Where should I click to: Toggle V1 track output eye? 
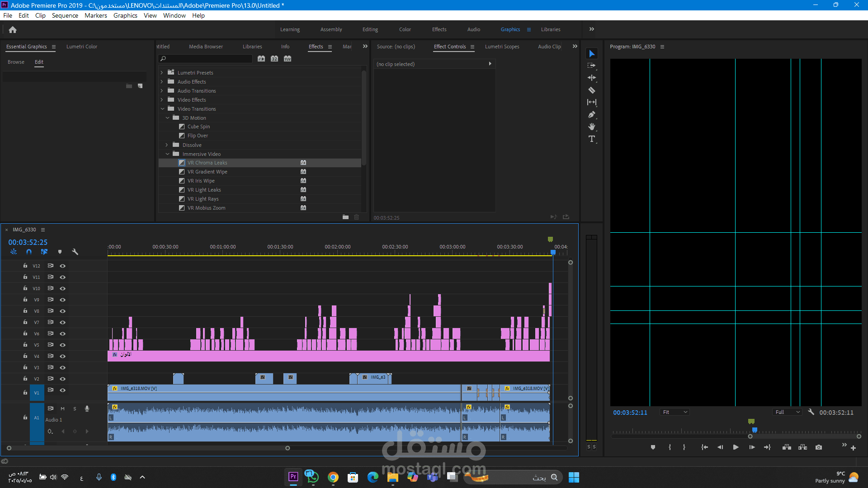pos(63,390)
